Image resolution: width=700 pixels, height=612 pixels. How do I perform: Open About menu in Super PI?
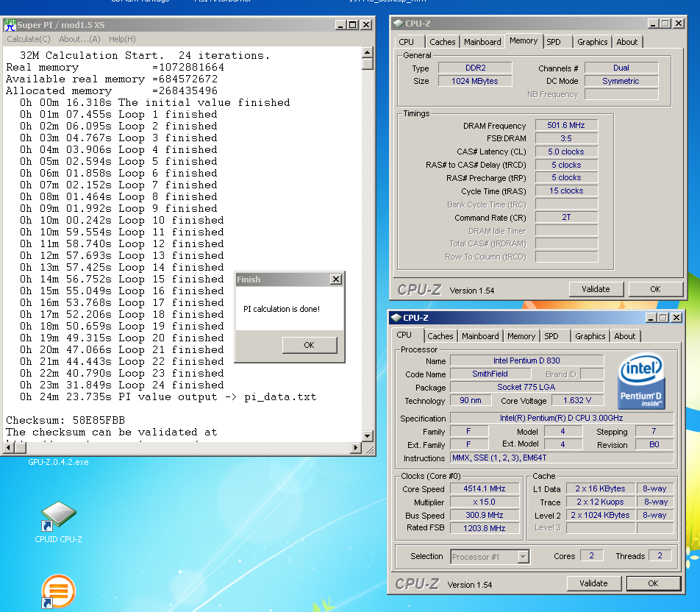tap(79, 39)
